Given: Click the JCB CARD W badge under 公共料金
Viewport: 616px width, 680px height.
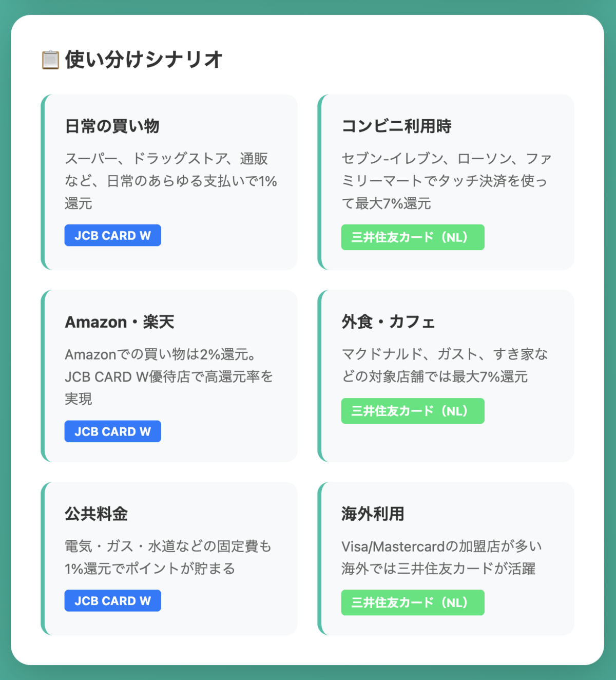Looking at the screenshot, I should (112, 600).
